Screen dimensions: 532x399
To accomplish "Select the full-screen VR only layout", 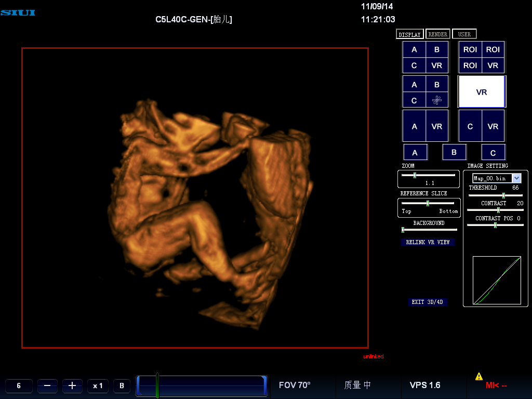I will pyautogui.click(x=481, y=92).
